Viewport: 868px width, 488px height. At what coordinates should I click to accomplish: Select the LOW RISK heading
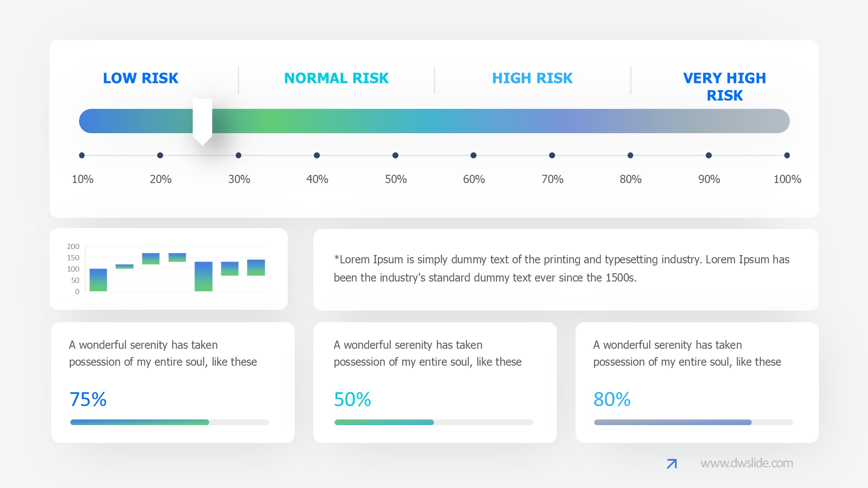tap(141, 78)
